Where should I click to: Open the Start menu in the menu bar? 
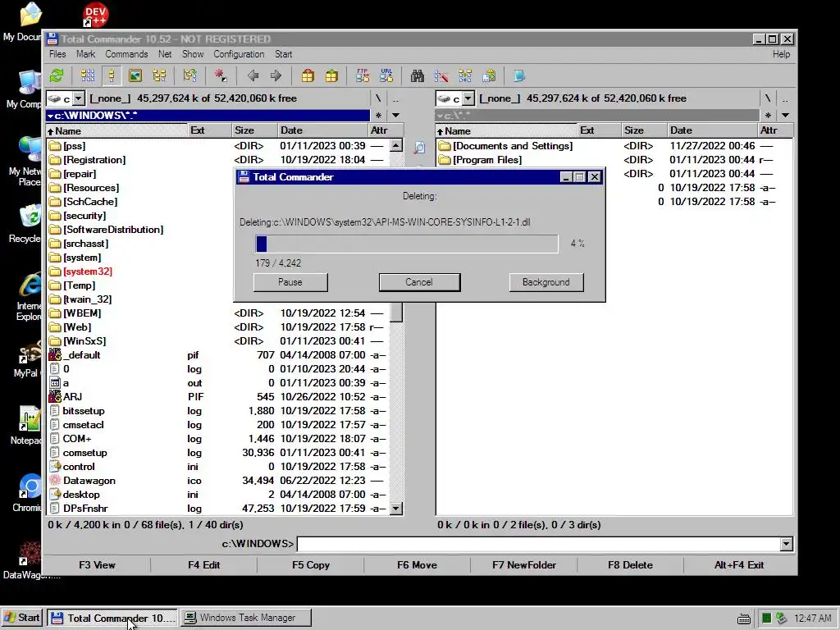tap(283, 54)
